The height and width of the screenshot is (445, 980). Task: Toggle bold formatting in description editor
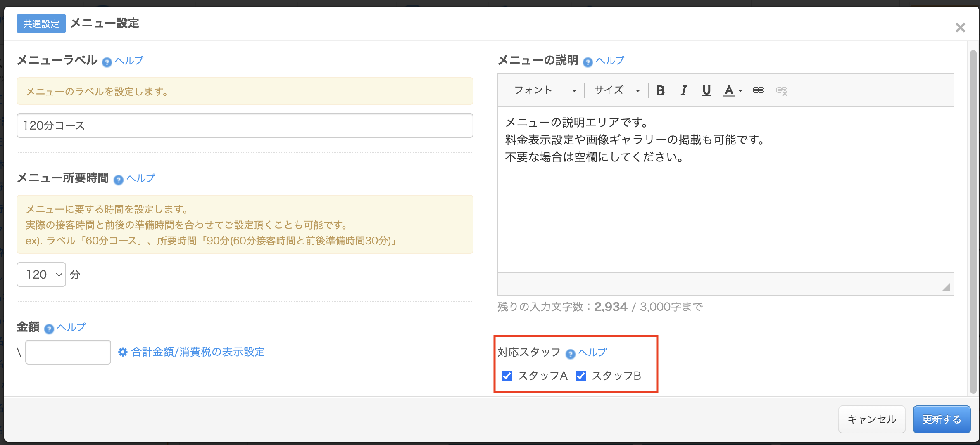pos(660,90)
